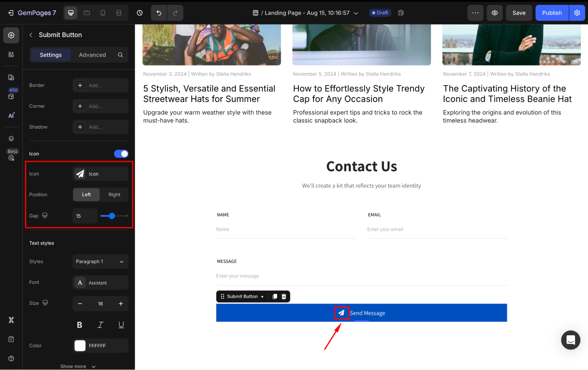Viewport: 588px width, 370px height.
Task: Open the support chat bubble
Action: [570, 340]
